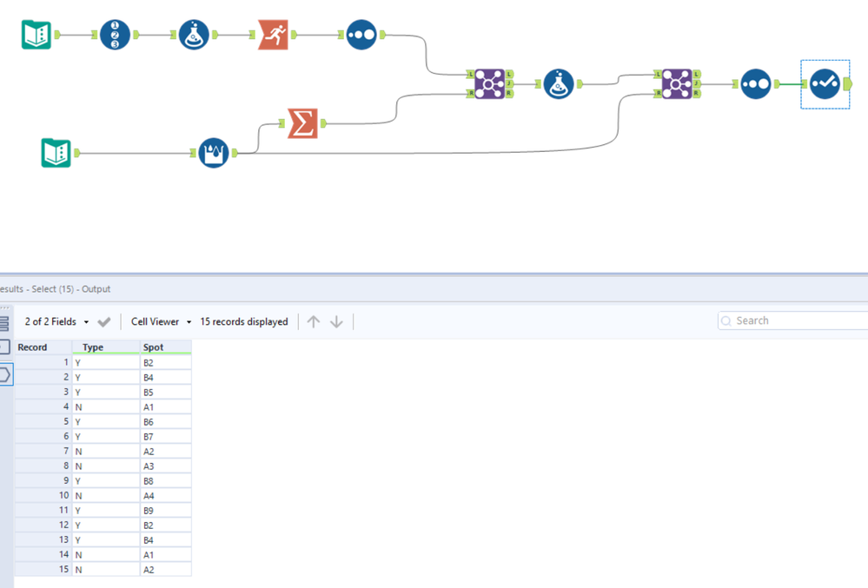Click the highlighted Select checkmark tool
The width and height of the screenshot is (868, 588).
(825, 84)
